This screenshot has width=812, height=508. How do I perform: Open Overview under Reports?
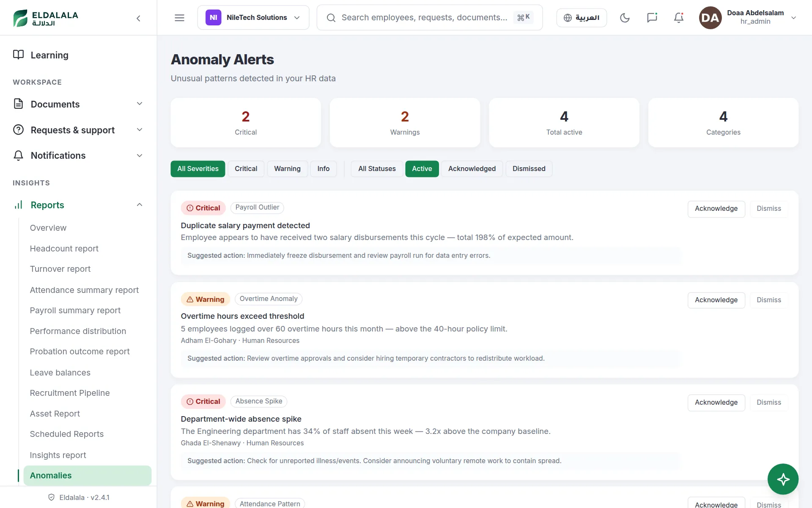(48, 228)
